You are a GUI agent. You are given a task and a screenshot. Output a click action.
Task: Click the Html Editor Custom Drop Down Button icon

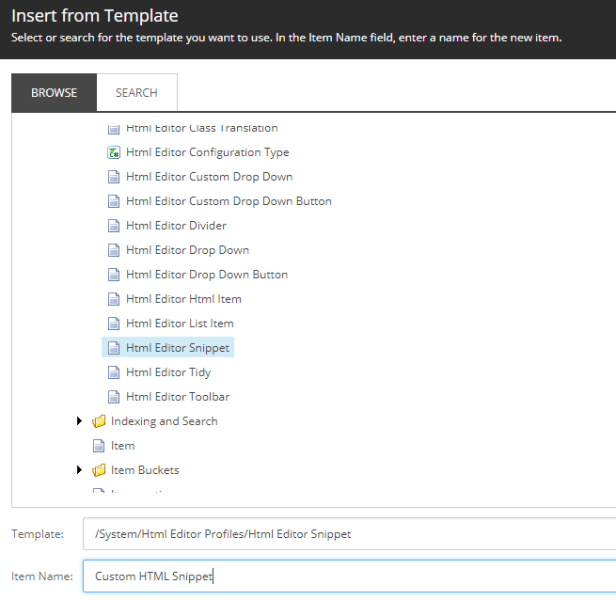114,201
